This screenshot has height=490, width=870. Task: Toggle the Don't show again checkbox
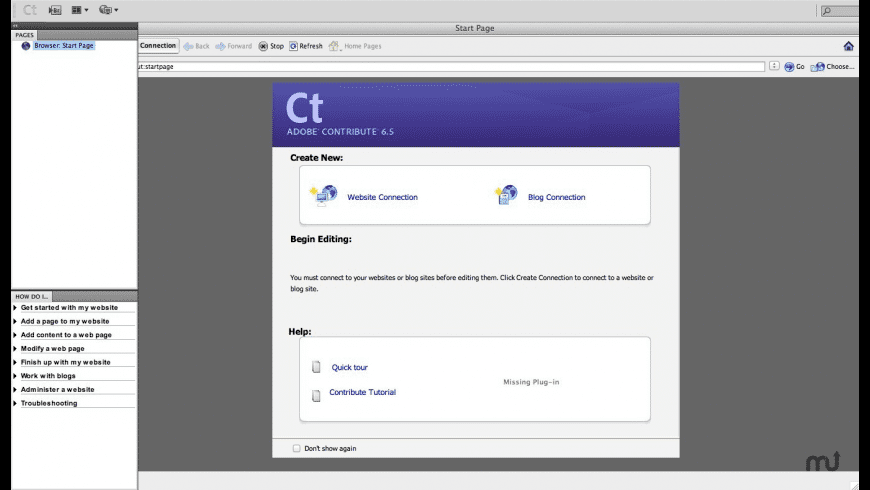296,448
